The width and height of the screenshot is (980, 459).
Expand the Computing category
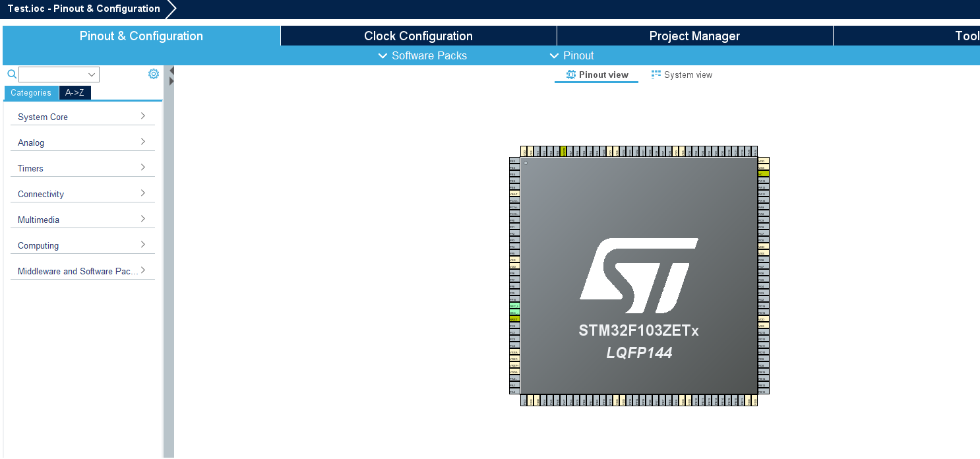coord(82,245)
